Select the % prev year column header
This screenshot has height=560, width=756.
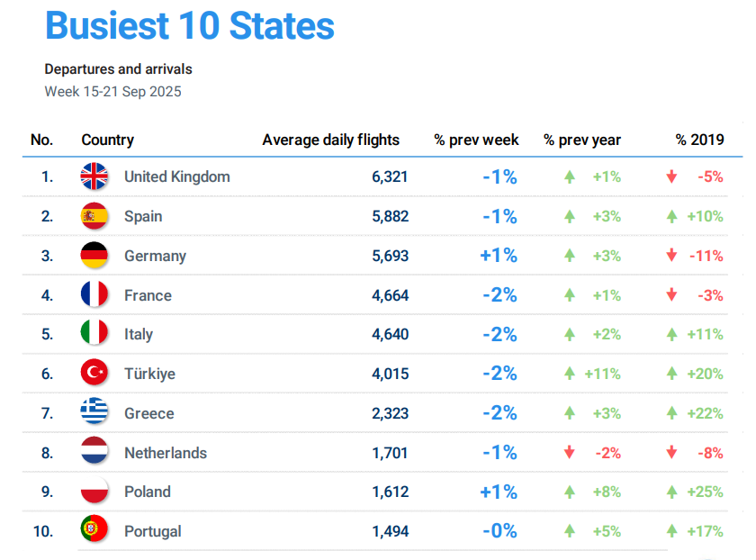click(x=582, y=140)
